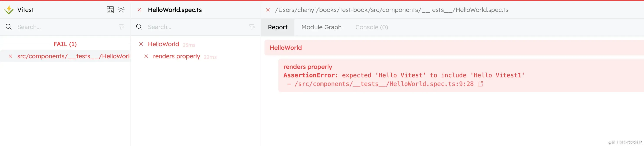644x146 pixels.
Task: Switch to the Console (0) tab
Action: (x=372, y=27)
